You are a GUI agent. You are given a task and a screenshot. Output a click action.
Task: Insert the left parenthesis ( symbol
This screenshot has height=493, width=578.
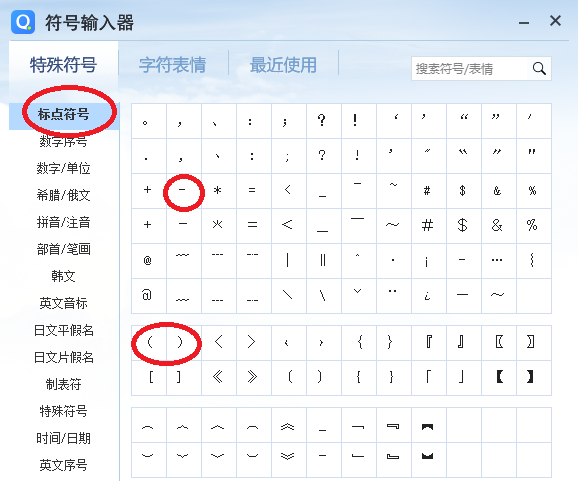[x=149, y=342]
